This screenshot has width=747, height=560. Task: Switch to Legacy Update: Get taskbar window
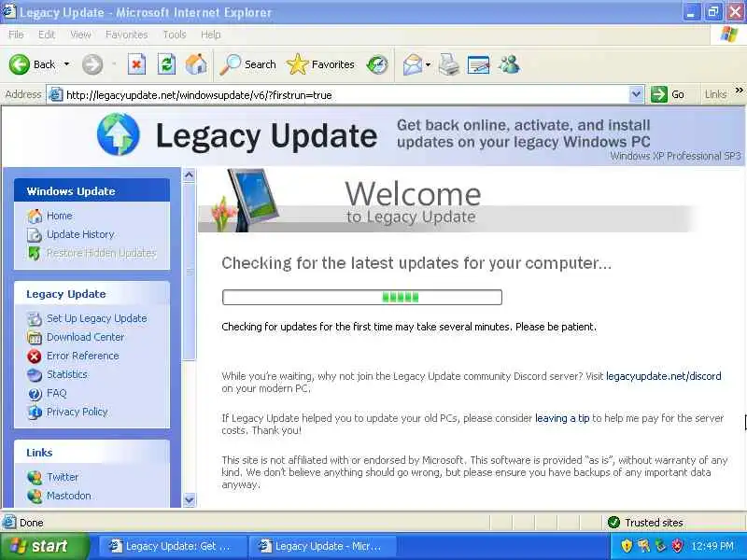point(173,546)
